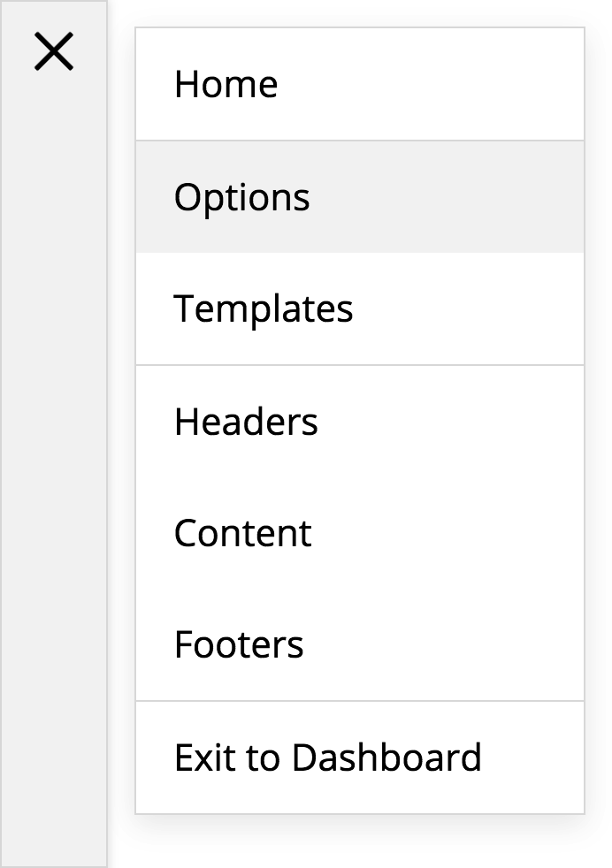This screenshot has width=612, height=868.
Task: Choose the Content menu entry
Action: [243, 533]
